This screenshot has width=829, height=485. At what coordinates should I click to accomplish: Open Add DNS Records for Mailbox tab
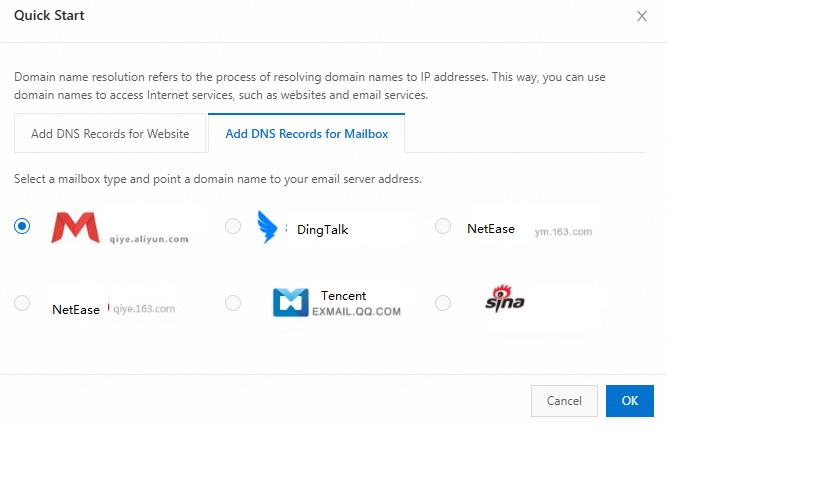coord(306,134)
